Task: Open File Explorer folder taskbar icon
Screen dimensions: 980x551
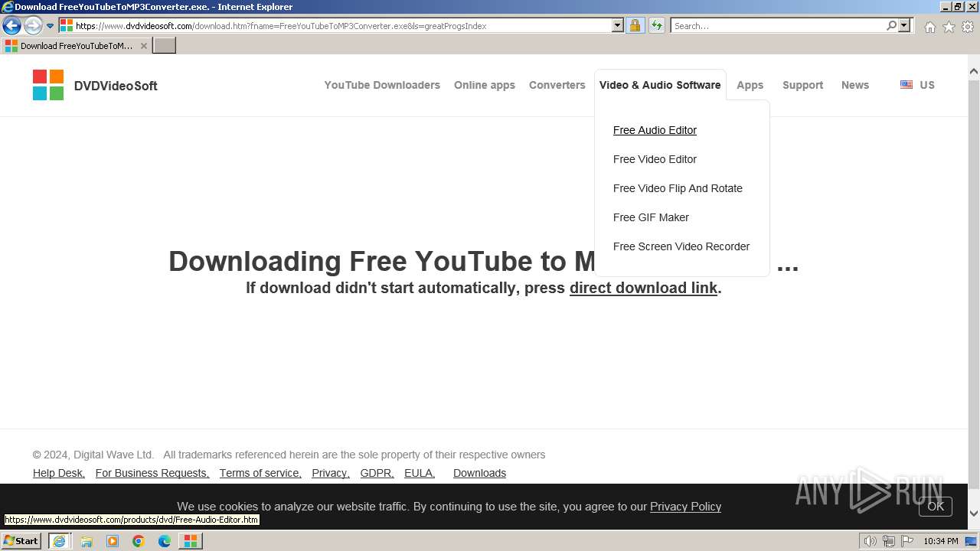Action: click(87, 541)
